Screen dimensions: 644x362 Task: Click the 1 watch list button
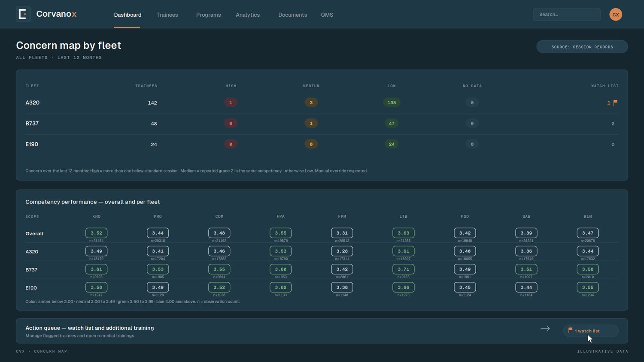(591, 331)
